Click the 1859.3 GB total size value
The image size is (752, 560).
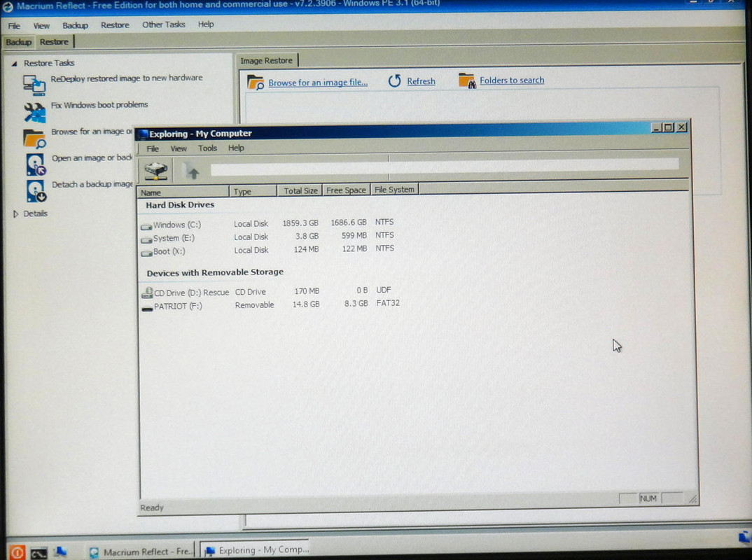300,223
